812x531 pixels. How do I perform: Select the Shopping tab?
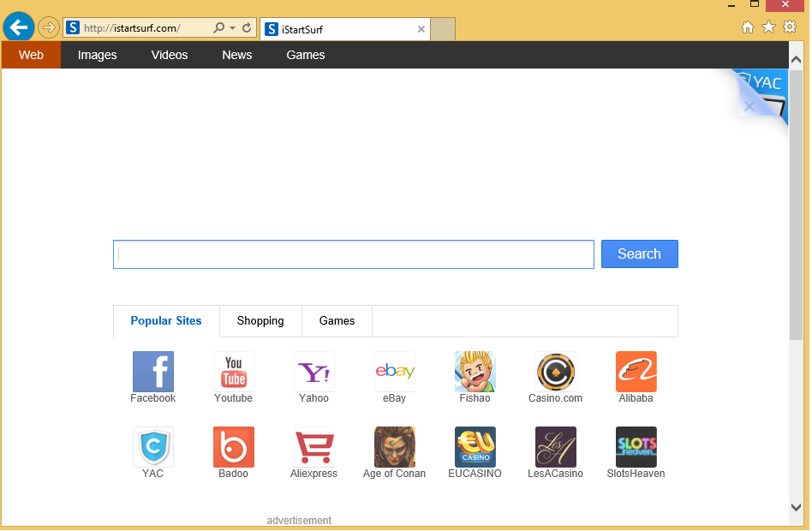tap(260, 321)
